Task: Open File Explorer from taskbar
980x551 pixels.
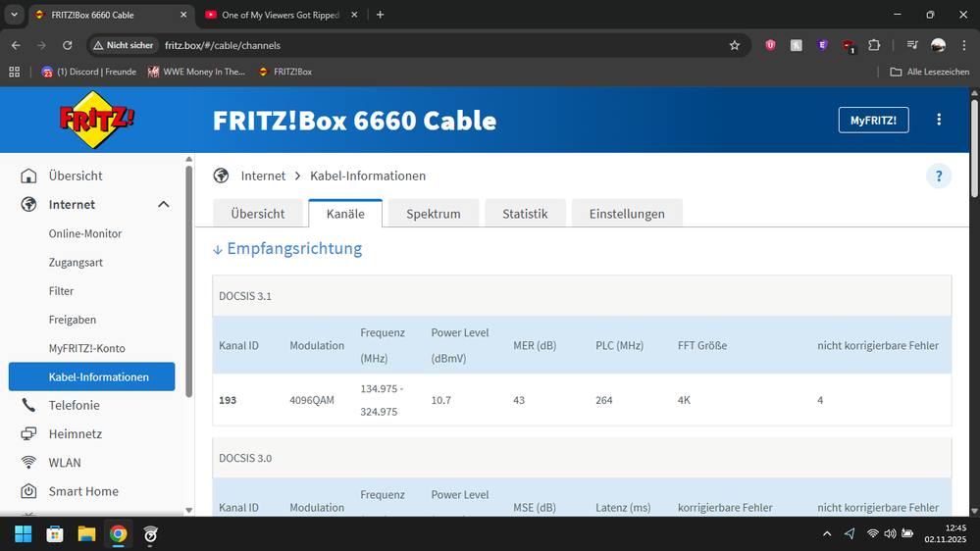Action: (x=86, y=534)
